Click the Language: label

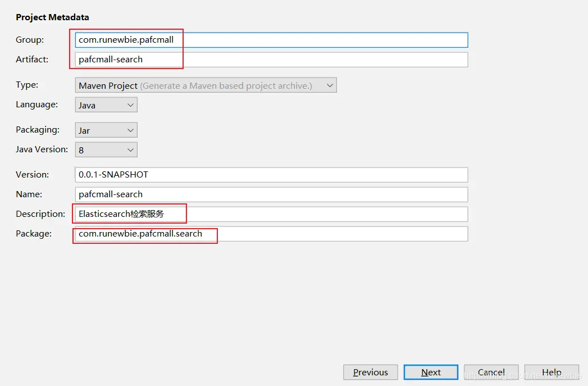click(x=37, y=105)
